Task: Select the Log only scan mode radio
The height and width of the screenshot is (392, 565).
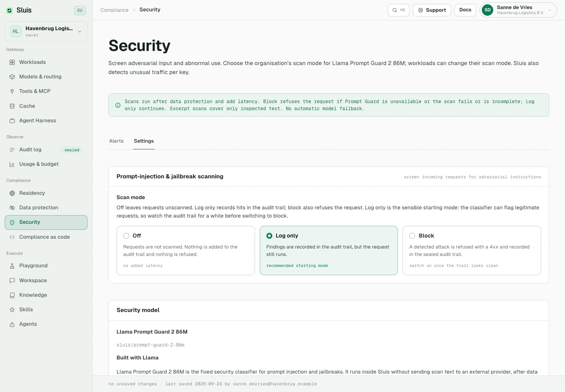Action: 269,236
